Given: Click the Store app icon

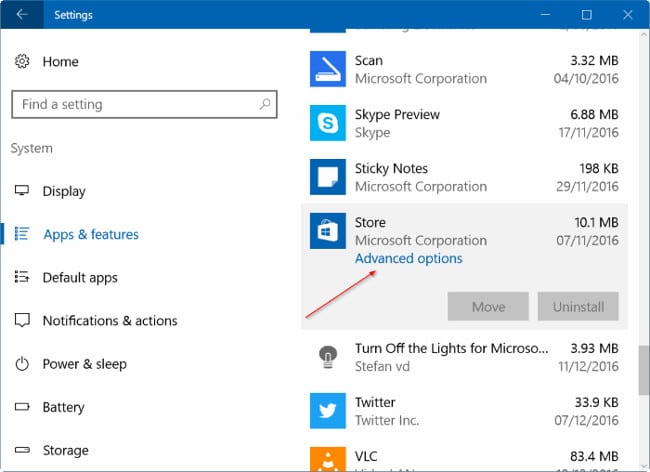Looking at the screenshot, I should pos(328,231).
